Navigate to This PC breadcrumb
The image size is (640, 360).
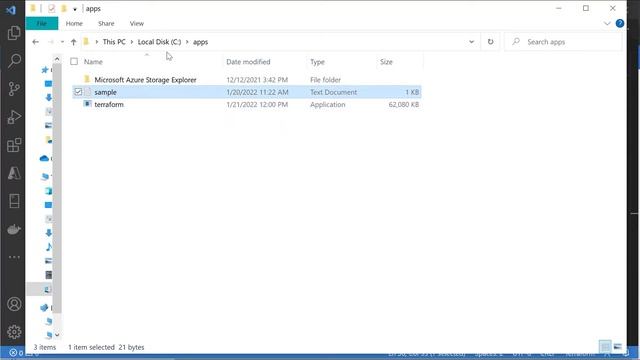point(114,42)
